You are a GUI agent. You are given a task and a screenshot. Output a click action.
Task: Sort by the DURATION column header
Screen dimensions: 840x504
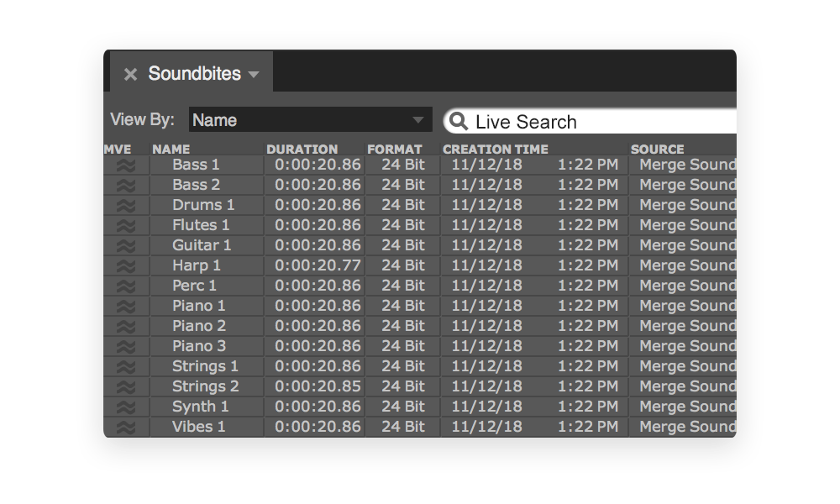(x=302, y=150)
